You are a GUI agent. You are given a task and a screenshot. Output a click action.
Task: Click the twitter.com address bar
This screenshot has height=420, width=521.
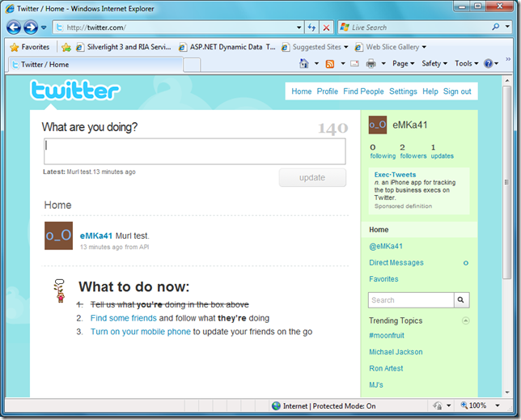(x=176, y=28)
